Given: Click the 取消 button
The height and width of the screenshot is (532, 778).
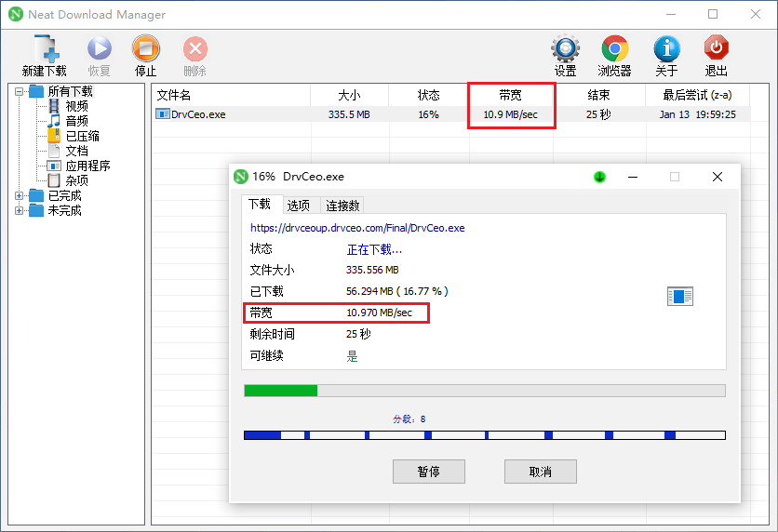Looking at the screenshot, I should coord(541,472).
